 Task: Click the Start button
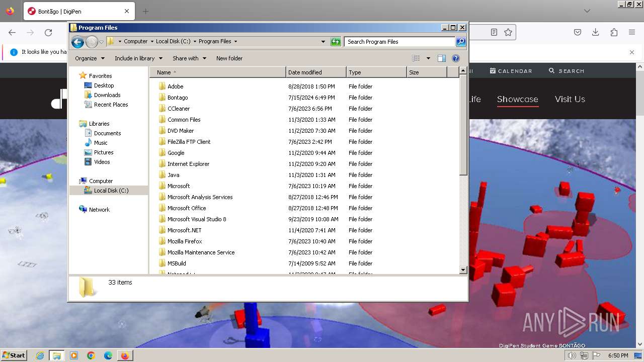pos(14,355)
